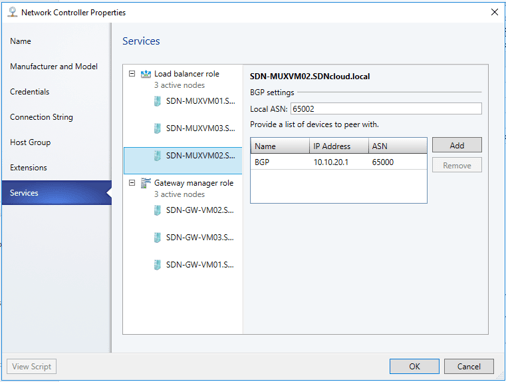Viewport: 506px width, 382px height.
Task: Select the SDN-MUXVM03 node icon
Action: click(x=157, y=128)
